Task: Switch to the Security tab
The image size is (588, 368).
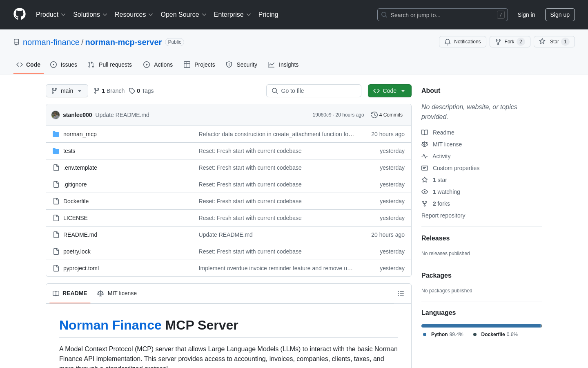Action: pyautogui.click(x=242, y=65)
